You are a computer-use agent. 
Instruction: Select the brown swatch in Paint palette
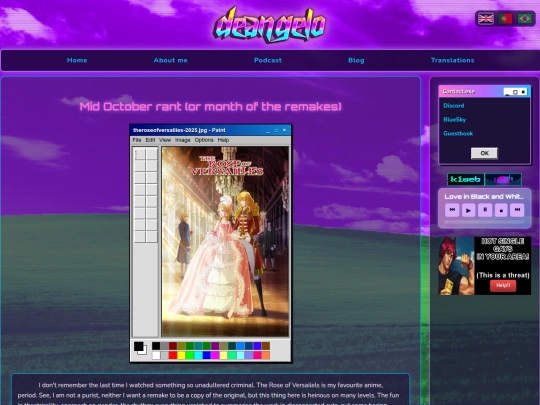(x=266, y=346)
